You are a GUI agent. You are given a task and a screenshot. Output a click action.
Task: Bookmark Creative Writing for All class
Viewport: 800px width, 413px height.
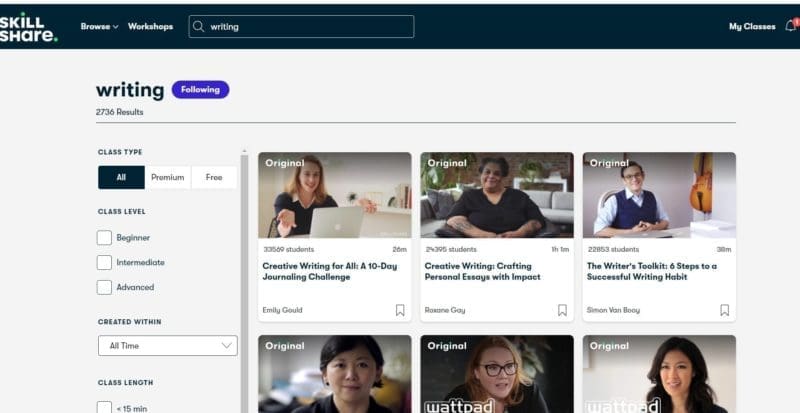point(400,310)
